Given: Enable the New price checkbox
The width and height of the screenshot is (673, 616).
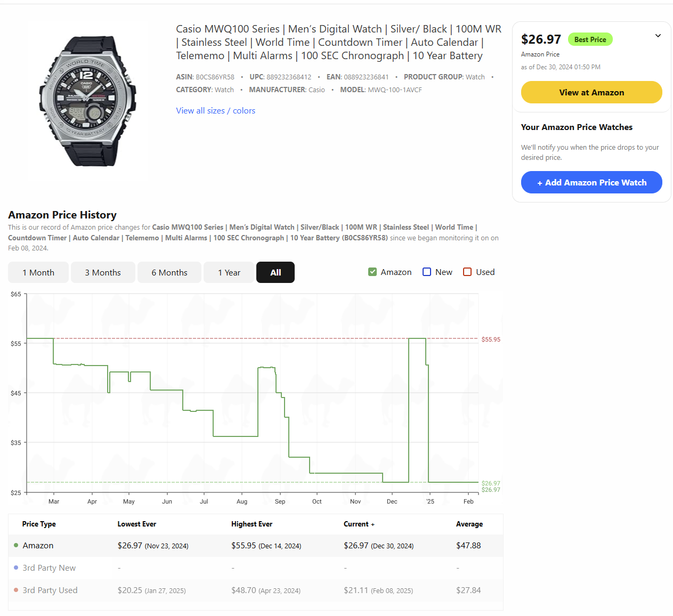Looking at the screenshot, I should (x=427, y=272).
